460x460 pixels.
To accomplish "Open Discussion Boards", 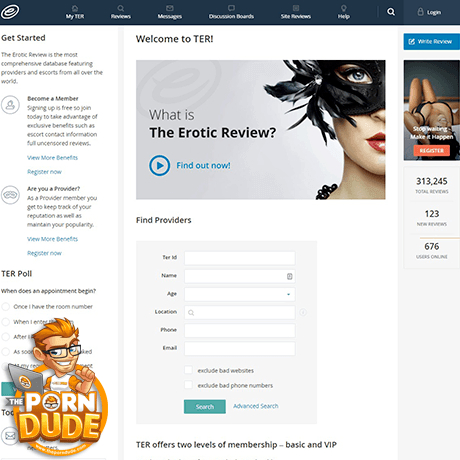I will [x=231, y=12].
